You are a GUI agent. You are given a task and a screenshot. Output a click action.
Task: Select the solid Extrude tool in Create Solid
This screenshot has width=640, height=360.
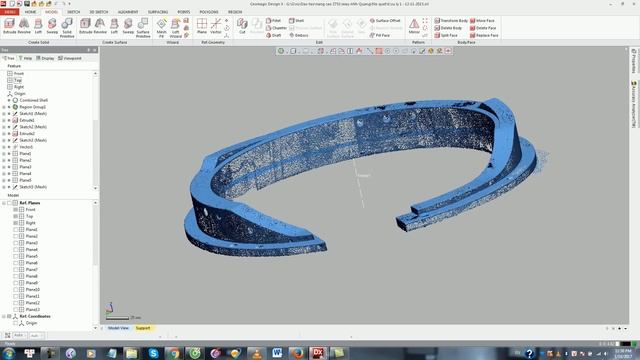click(x=9, y=26)
